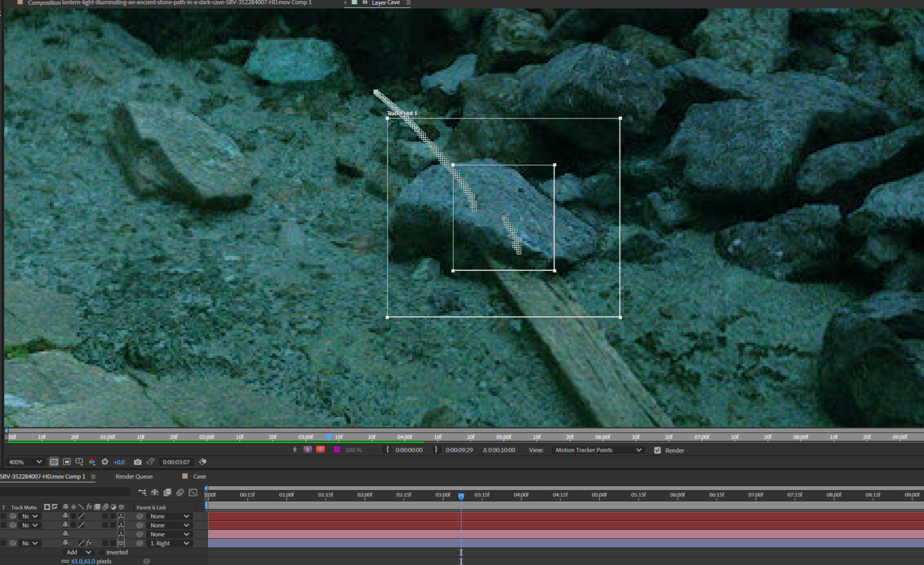The height and width of the screenshot is (565, 924).
Task: Click the Reset Exposure icon
Action: click(105, 462)
